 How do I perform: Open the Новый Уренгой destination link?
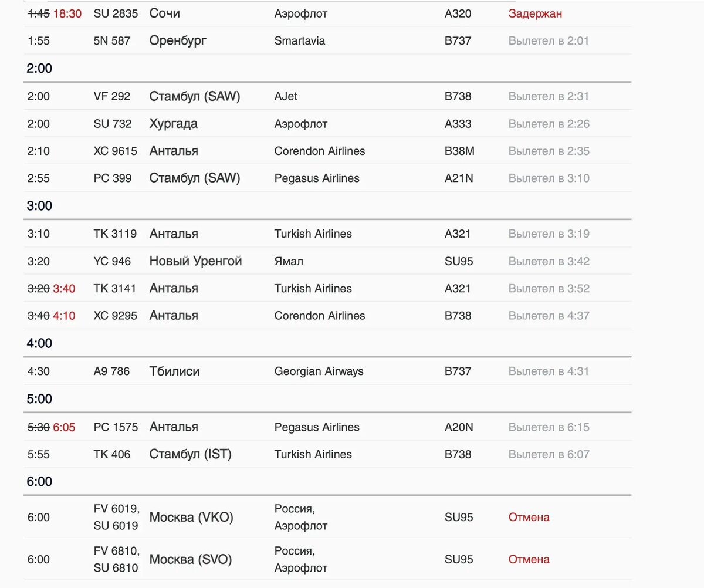pos(195,261)
